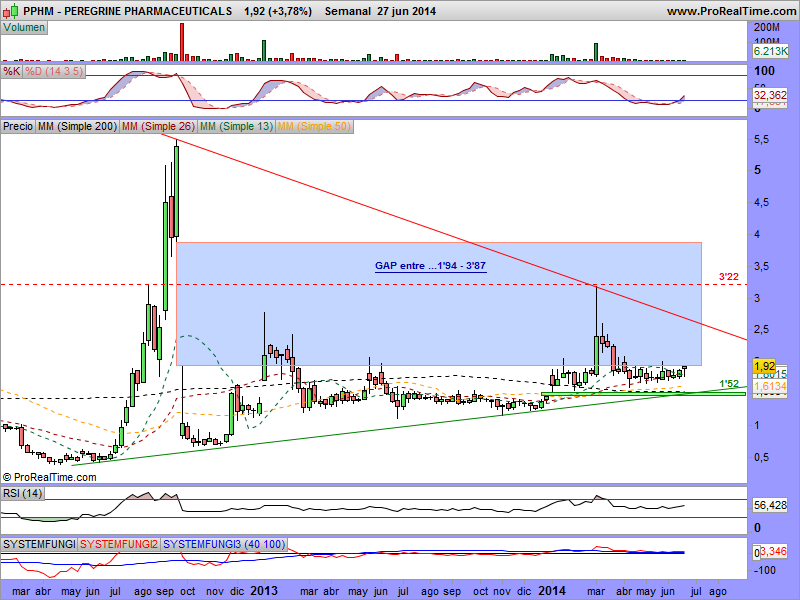The width and height of the screenshot is (800, 600).
Task: Open the Volumen indicator label
Action: click(x=24, y=28)
